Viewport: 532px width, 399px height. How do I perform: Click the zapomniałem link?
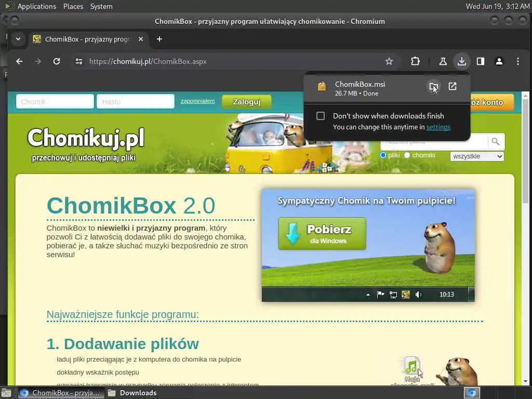tap(197, 101)
